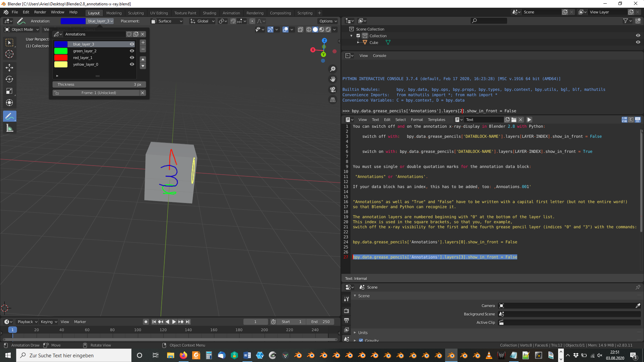Screen dimensions: 644x362
Task: Click the blue color swatch for blue_layer_3
Action: tap(61, 44)
